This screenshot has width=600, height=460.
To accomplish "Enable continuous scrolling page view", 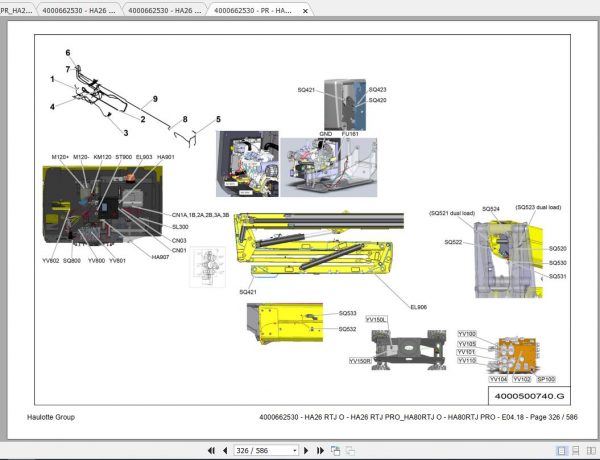I will 575,451.
